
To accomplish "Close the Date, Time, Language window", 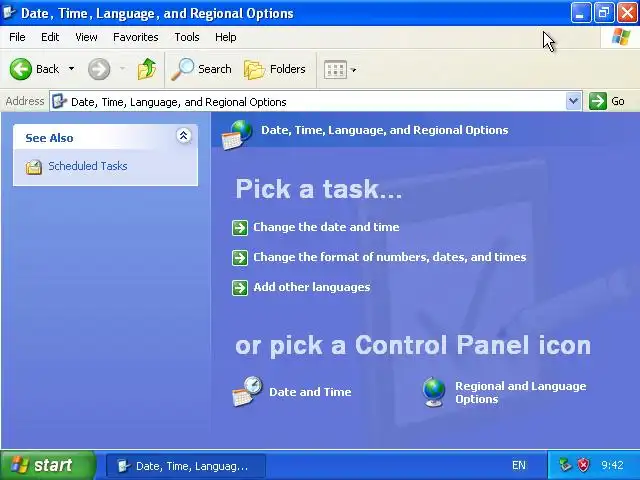I will pyautogui.click(x=627, y=13).
